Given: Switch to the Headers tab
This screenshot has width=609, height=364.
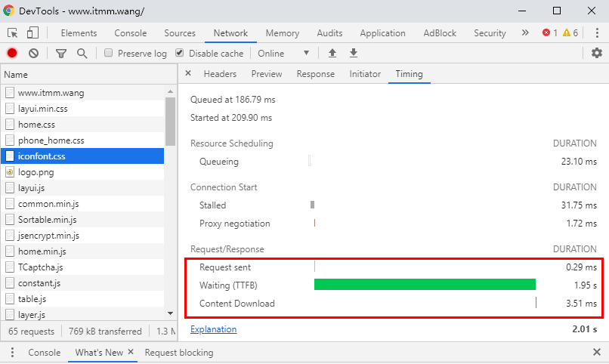Looking at the screenshot, I should coord(220,74).
